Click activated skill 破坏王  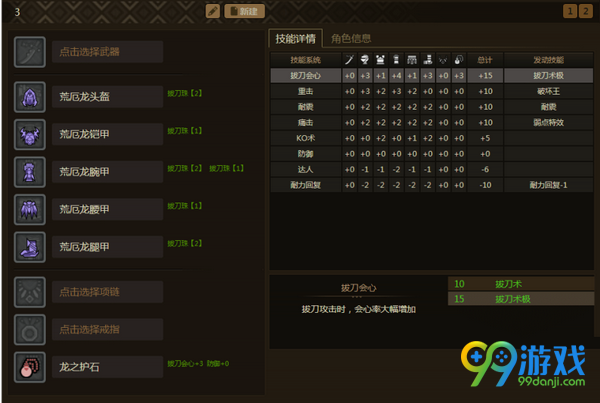(548, 91)
